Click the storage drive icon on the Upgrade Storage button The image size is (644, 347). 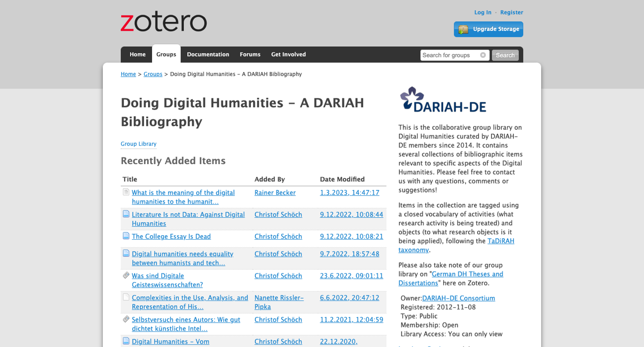click(x=464, y=29)
